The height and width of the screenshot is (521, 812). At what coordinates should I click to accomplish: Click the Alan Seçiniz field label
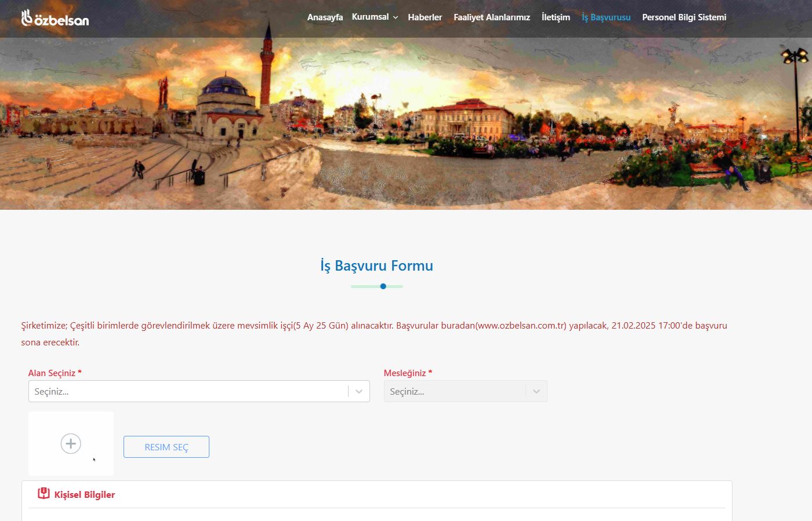pyautogui.click(x=55, y=373)
